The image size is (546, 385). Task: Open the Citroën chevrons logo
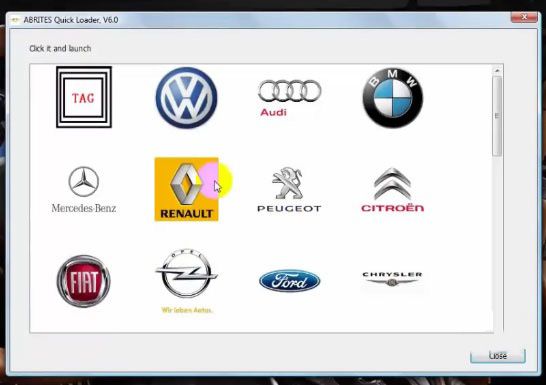(x=392, y=190)
